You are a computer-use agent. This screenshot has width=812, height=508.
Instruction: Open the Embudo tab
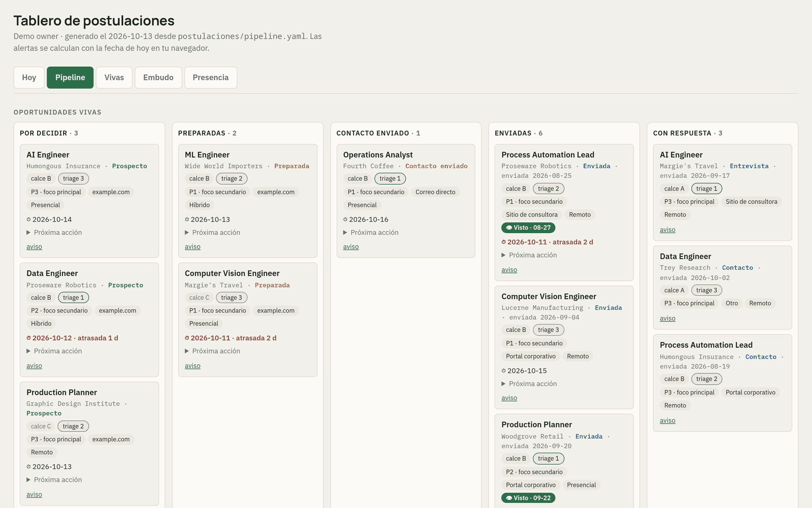point(158,78)
